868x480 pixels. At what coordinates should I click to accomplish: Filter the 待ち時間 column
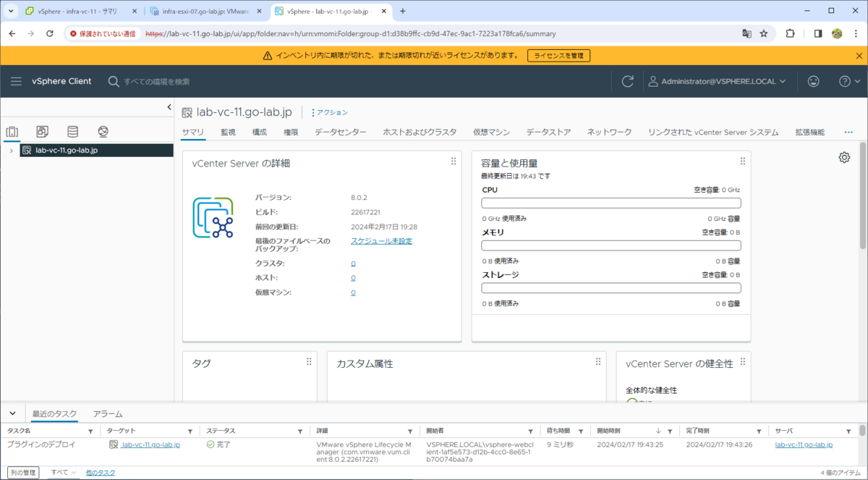pos(580,431)
